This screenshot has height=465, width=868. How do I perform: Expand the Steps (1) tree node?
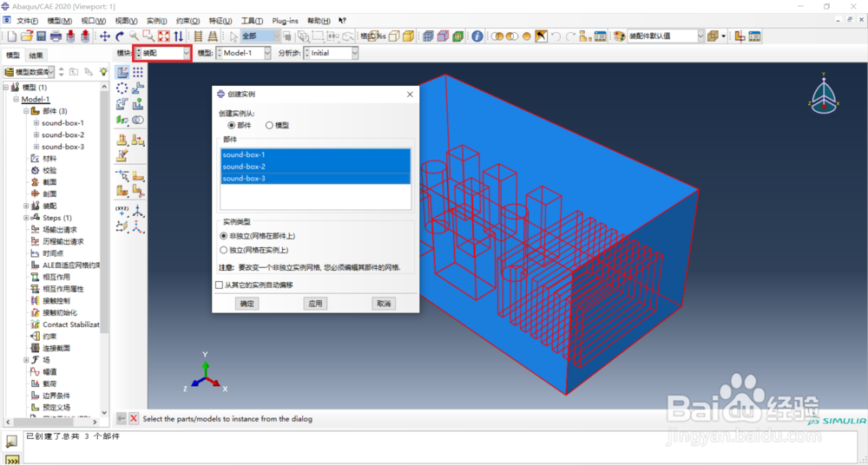pos(26,218)
